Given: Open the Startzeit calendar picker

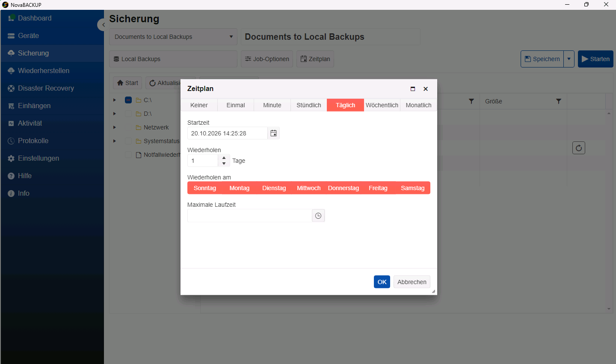Looking at the screenshot, I should pos(274,133).
